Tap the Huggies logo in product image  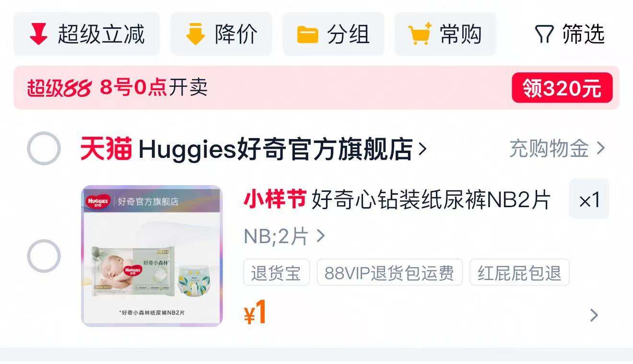97,201
